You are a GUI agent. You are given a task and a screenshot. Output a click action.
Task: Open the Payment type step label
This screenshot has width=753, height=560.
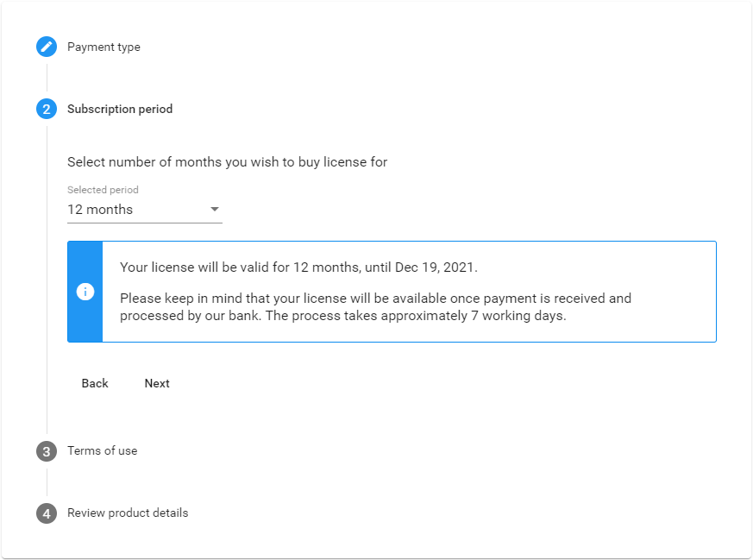104,47
